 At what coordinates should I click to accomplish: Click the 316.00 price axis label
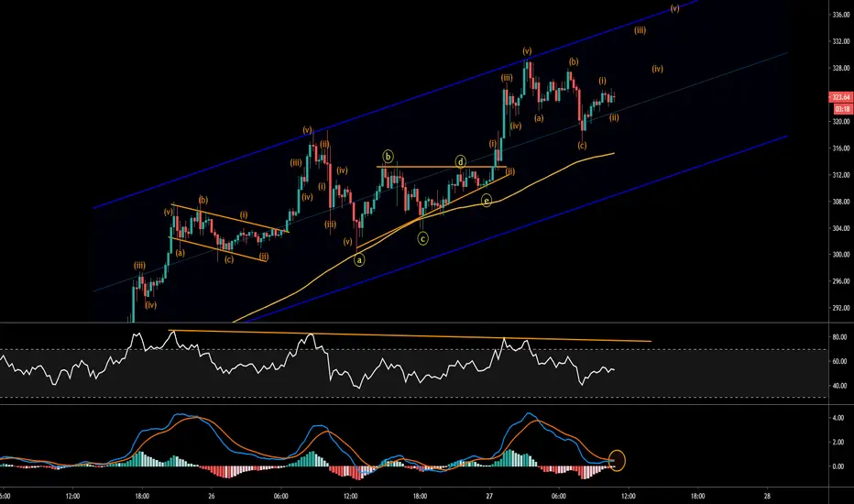pos(841,148)
